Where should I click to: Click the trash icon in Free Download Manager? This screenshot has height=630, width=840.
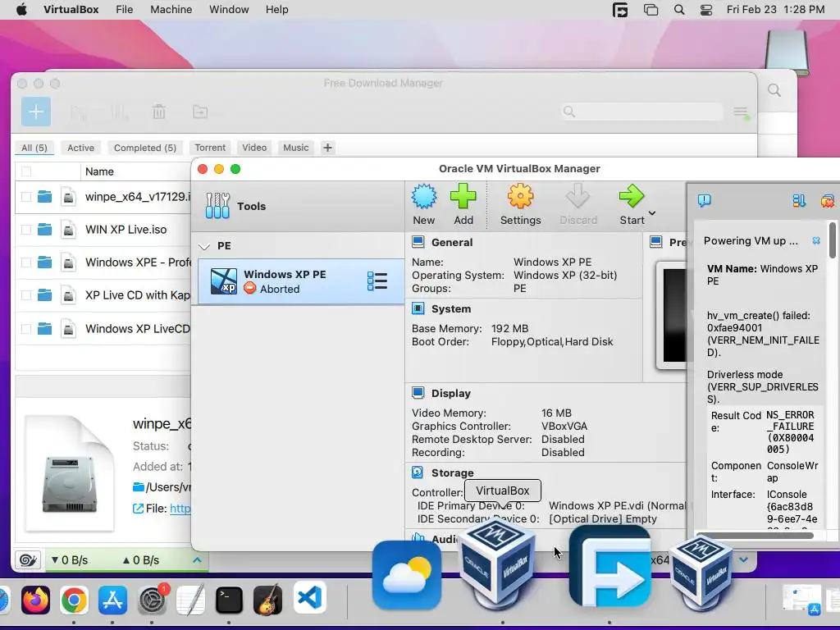pyautogui.click(x=159, y=112)
